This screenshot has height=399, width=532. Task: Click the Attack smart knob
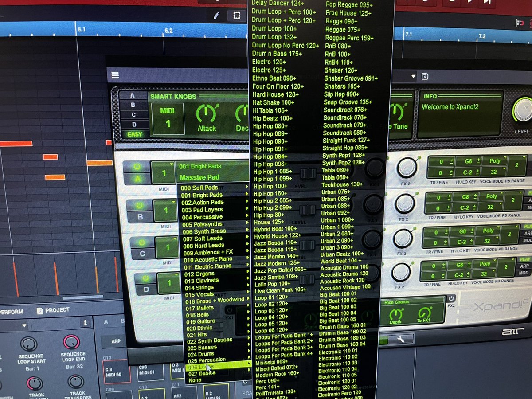[206, 113]
